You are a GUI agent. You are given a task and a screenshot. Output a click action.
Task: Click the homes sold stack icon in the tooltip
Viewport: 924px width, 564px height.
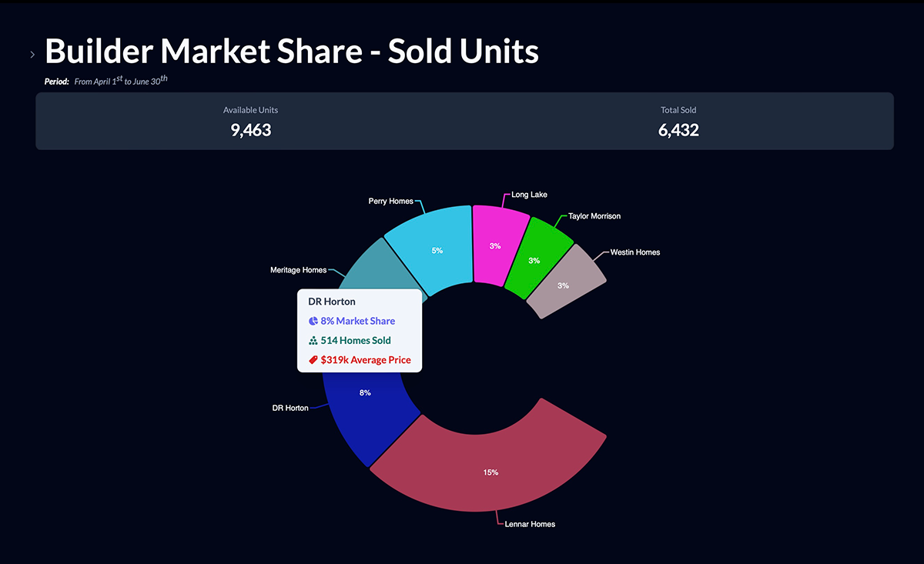[313, 340]
